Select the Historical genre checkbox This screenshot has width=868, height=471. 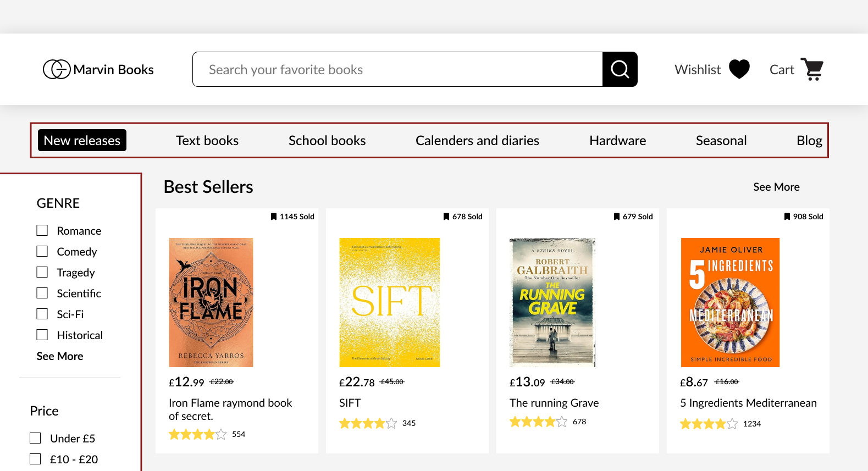pos(42,335)
